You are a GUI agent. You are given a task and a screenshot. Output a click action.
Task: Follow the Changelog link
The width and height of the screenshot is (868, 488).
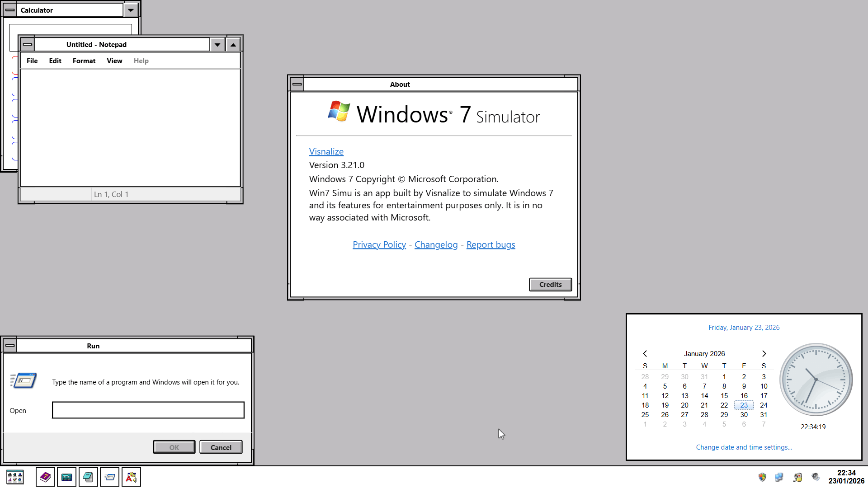click(x=436, y=244)
